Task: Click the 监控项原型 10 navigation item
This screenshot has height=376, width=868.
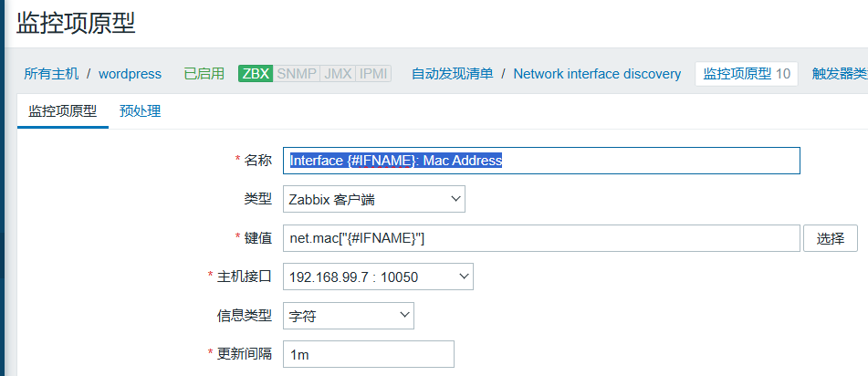Action: (x=747, y=74)
